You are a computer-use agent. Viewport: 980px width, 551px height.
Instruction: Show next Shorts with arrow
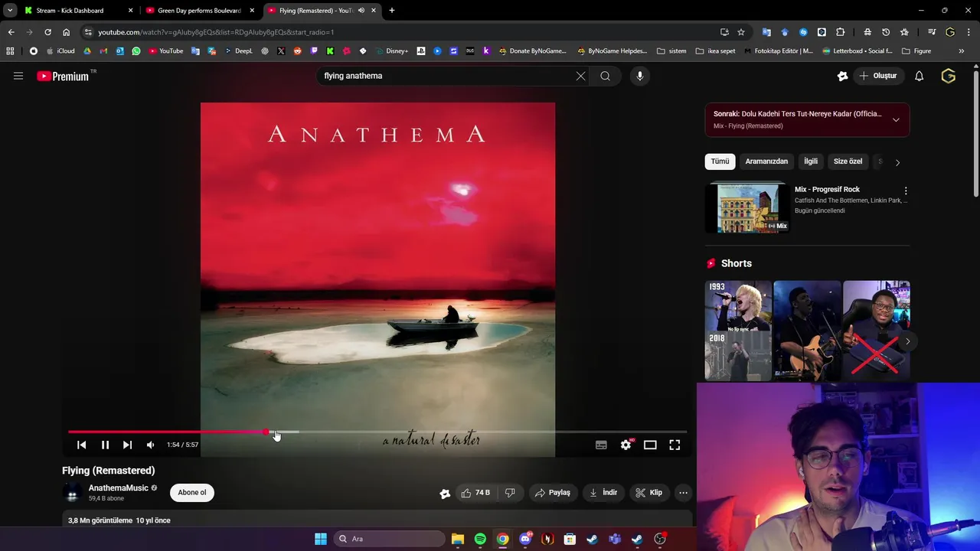tap(907, 341)
